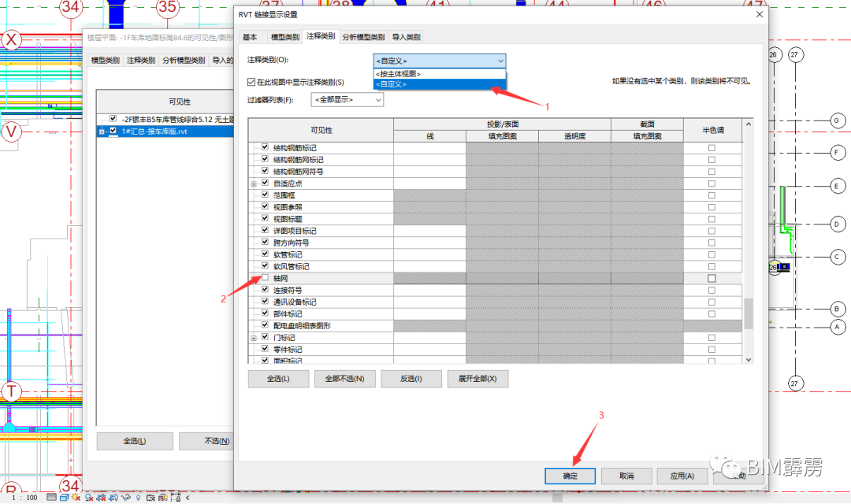Click the Reveal Constraints icon

click(175, 498)
